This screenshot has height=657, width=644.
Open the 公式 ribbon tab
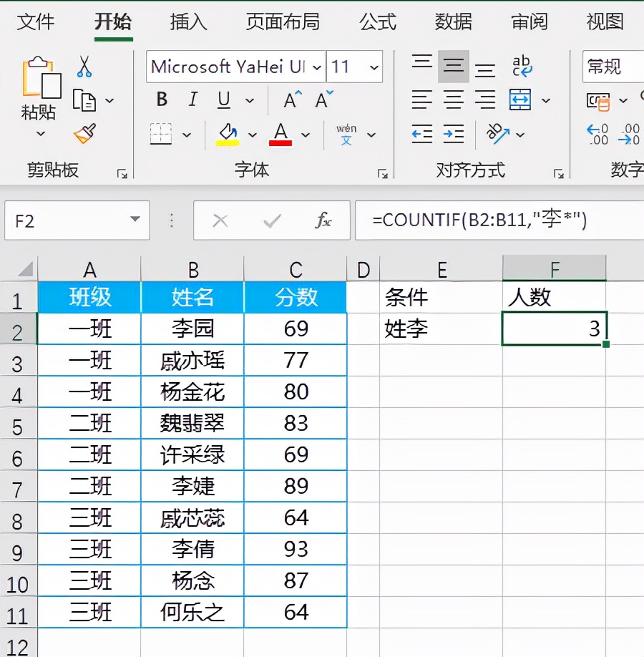click(378, 21)
